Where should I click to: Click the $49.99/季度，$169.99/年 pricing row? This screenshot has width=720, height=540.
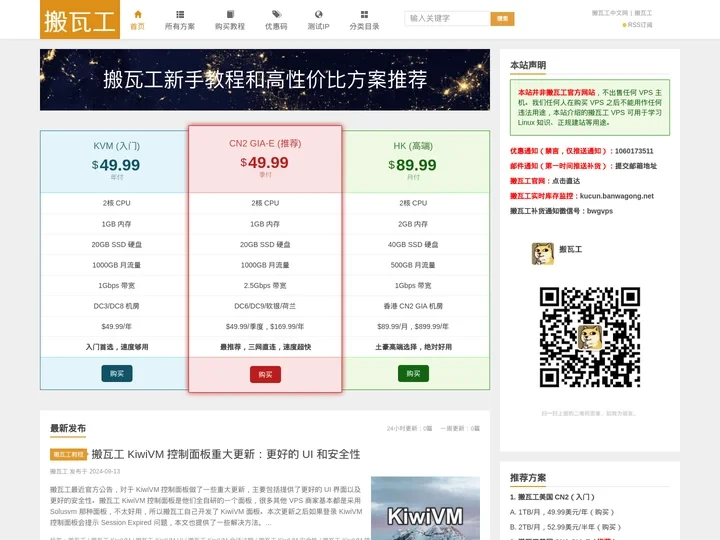pos(265,326)
